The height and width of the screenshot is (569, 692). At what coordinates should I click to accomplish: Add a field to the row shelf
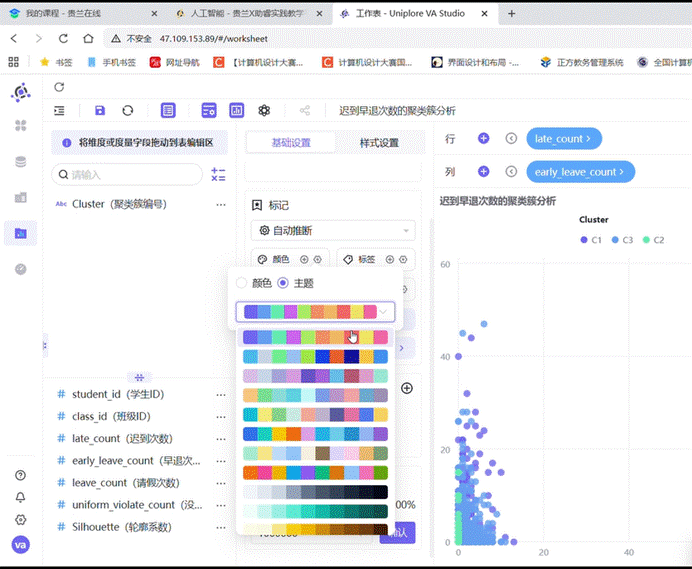[484, 139]
